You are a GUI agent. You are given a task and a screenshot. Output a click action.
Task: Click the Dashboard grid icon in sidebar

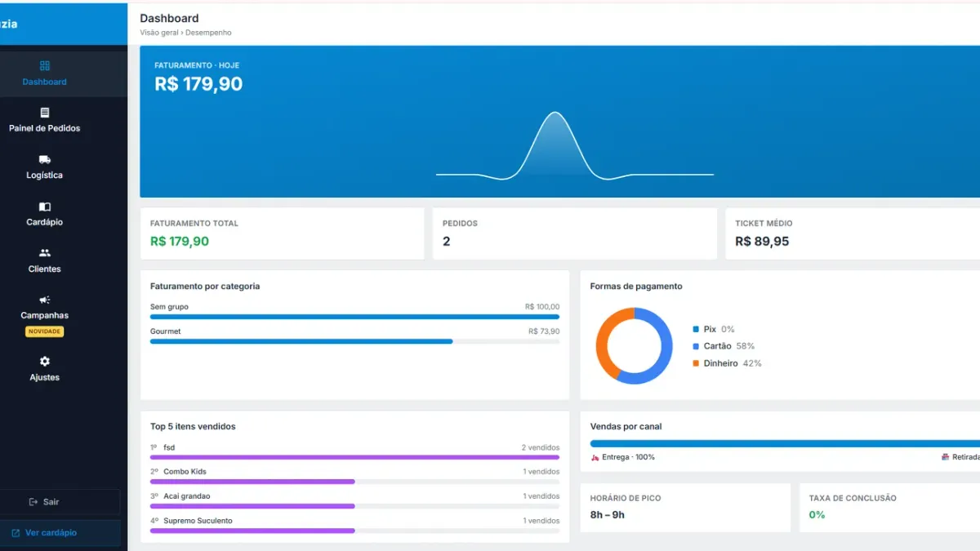tap(45, 66)
